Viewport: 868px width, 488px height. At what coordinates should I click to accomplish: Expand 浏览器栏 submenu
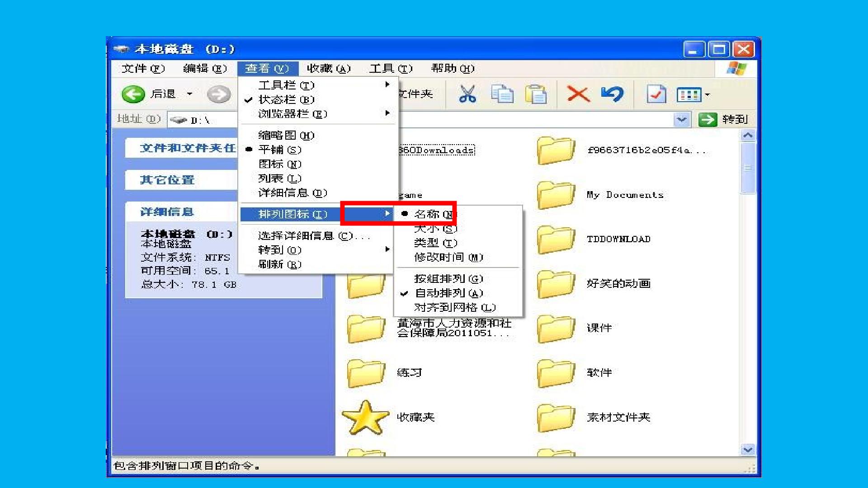point(318,114)
